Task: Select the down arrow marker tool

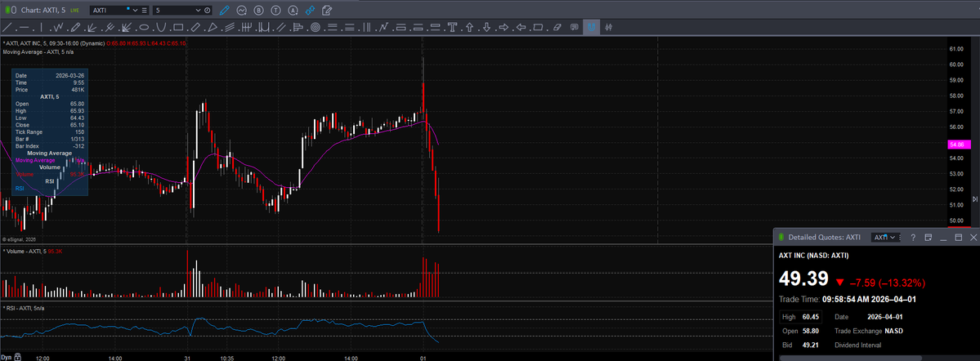Action: coord(486,28)
